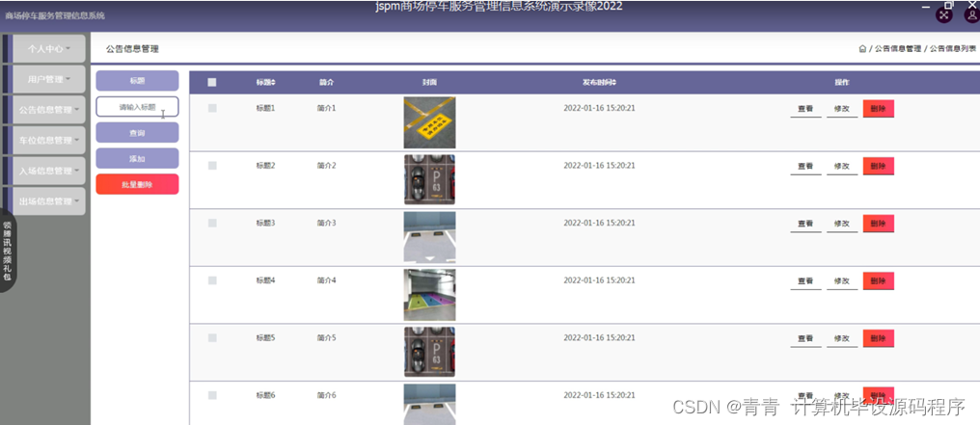Click 查看 for row 标题5
Viewport: 980px width, 425px height.
[805, 338]
